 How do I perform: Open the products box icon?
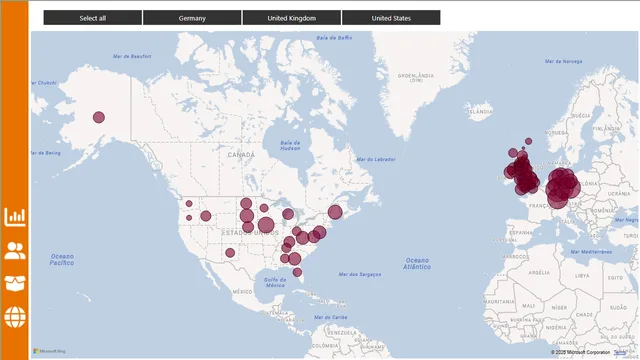[15, 283]
